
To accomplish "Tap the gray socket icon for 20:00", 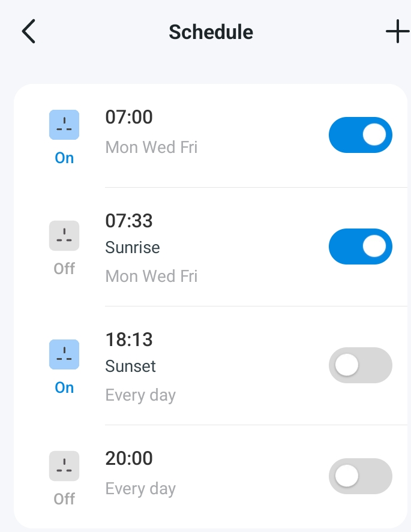I will 64,465.
